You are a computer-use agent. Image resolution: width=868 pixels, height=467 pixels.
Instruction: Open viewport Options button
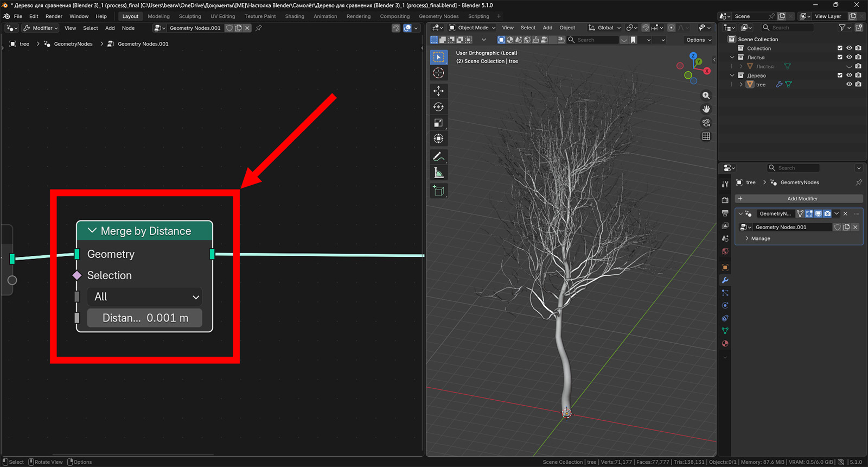[698, 40]
